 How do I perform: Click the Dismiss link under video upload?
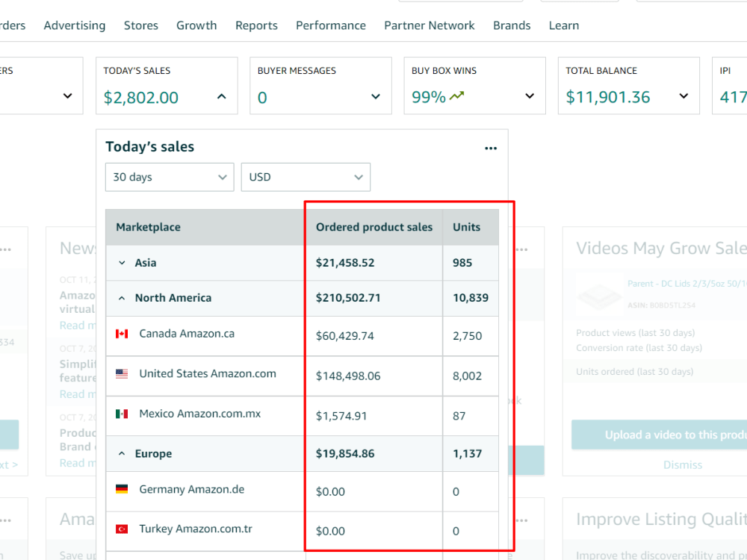click(x=683, y=464)
